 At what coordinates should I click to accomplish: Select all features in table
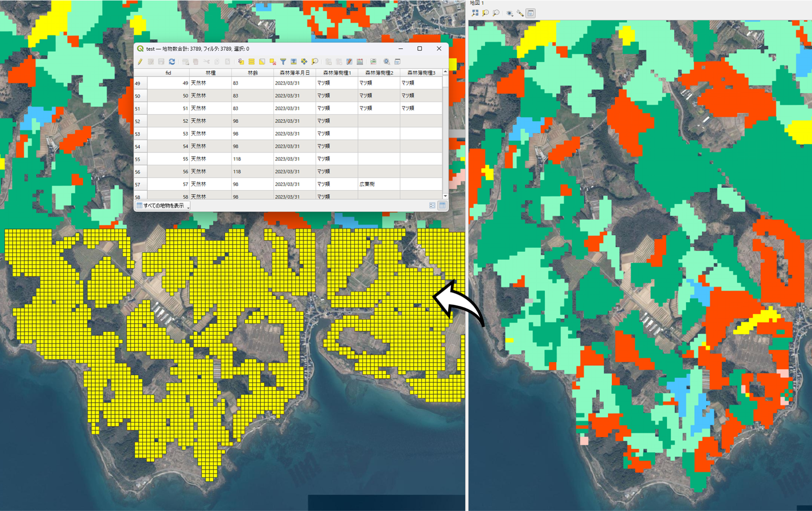251,62
